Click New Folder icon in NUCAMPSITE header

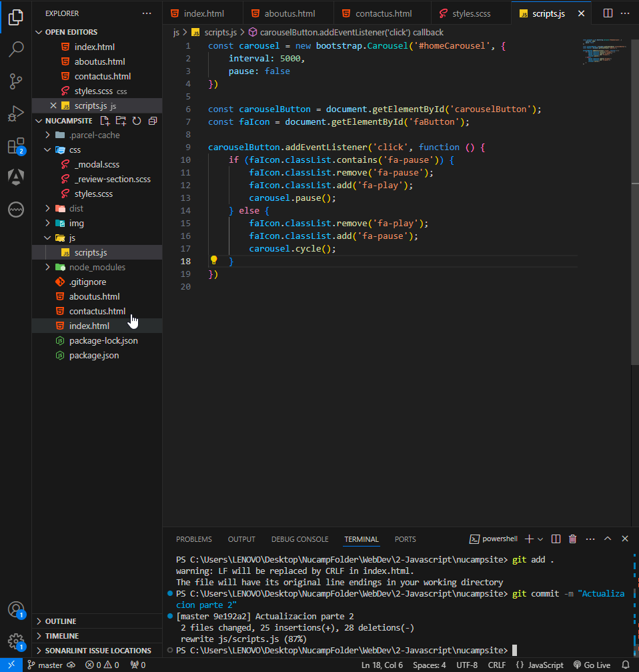pyautogui.click(x=121, y=121)
